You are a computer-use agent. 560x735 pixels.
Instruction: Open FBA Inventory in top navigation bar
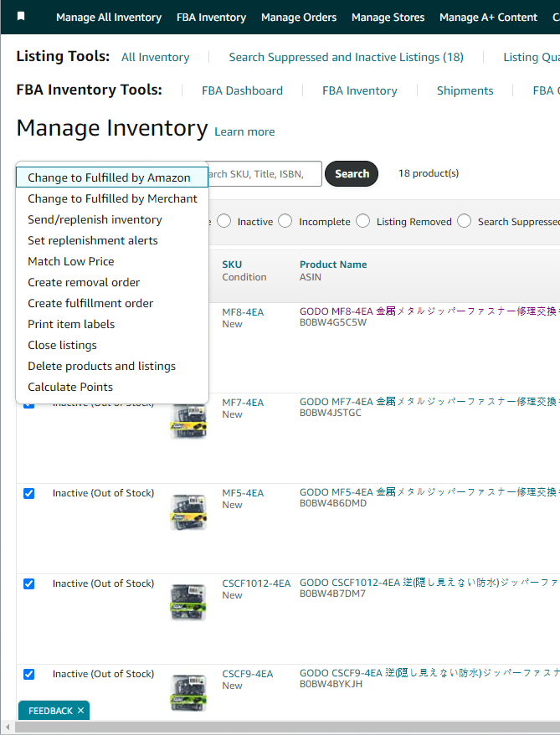[211, 18]
